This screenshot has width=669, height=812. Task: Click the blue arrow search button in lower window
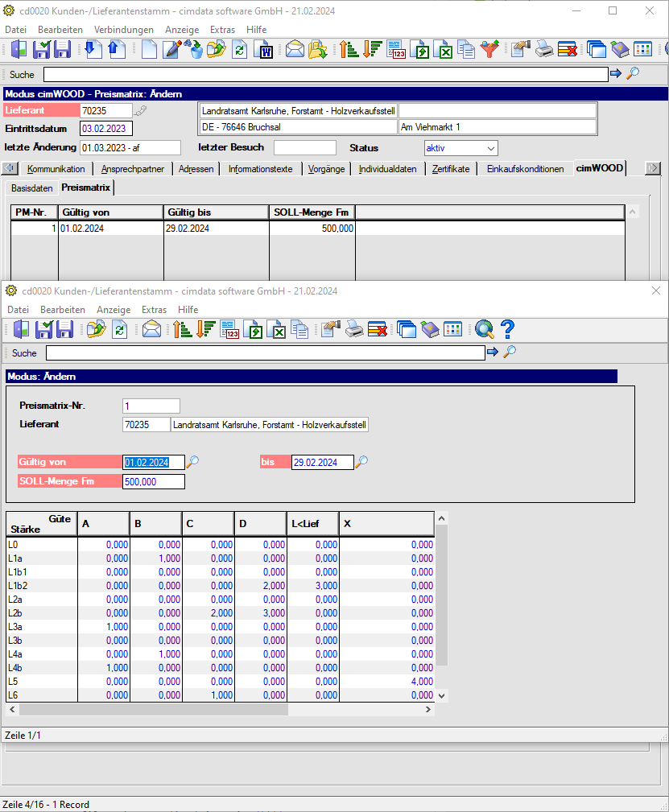[x=493, y=352]
